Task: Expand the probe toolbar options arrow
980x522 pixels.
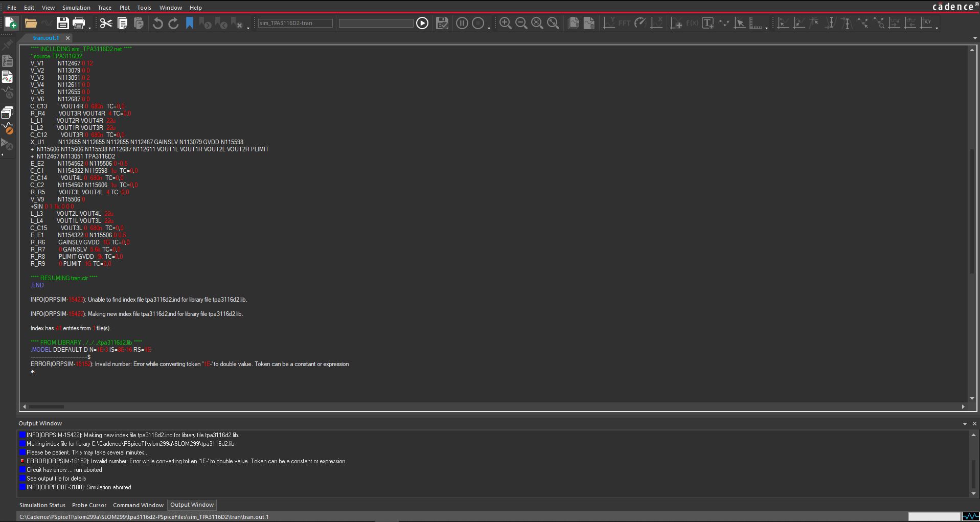Action: point(766,27)
